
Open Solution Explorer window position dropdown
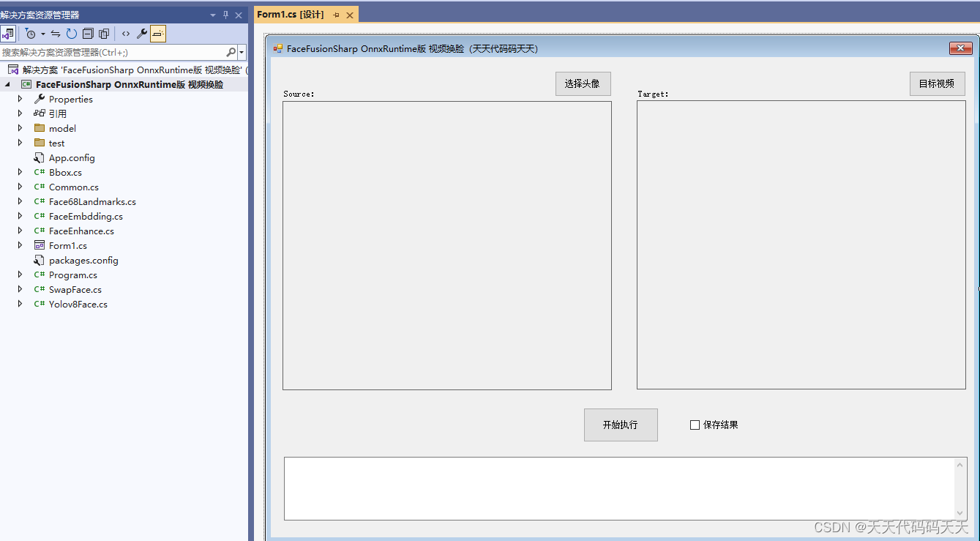(x=213, y=15)
